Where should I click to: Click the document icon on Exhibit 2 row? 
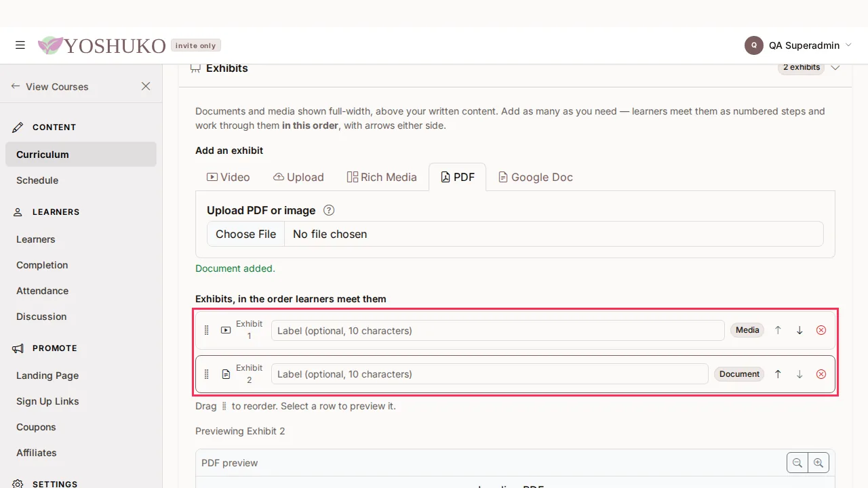[x=226, y=374]
